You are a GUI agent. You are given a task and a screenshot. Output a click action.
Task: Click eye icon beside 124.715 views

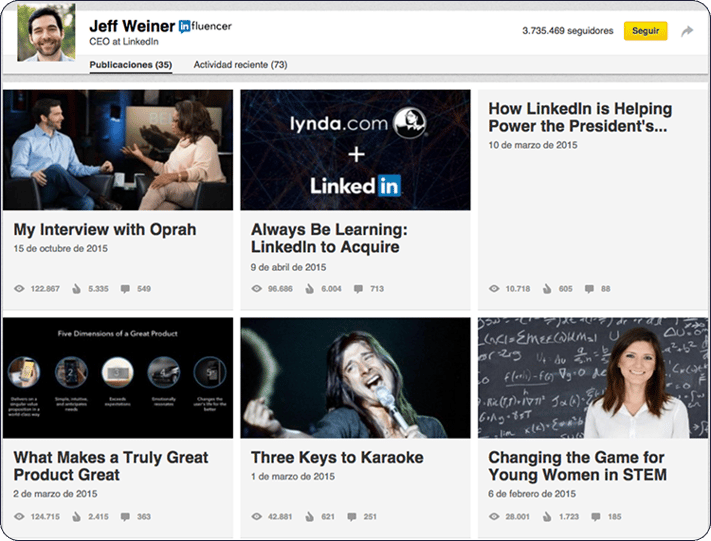19,517
